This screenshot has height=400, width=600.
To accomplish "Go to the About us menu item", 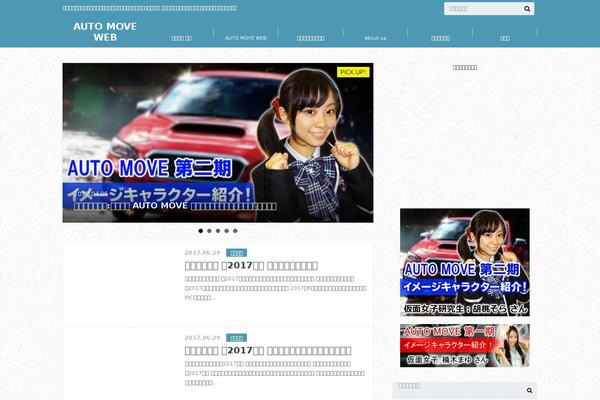I will tap(375, 38).
